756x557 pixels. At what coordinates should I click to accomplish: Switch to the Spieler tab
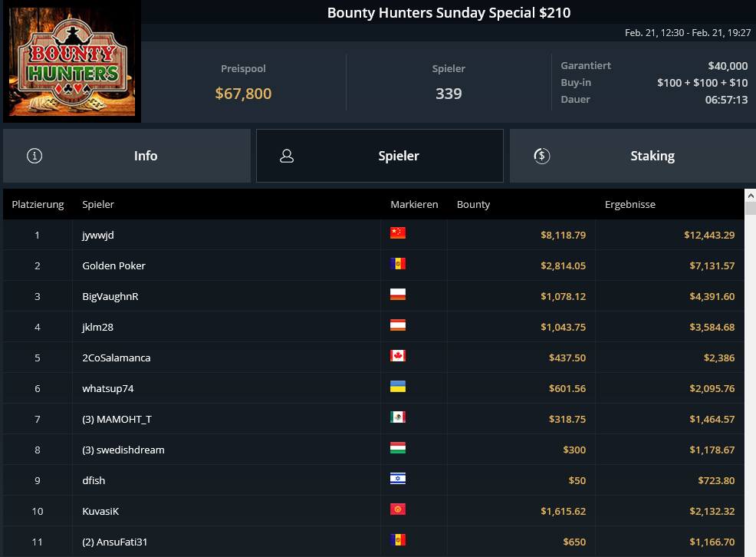click(380, 156)
